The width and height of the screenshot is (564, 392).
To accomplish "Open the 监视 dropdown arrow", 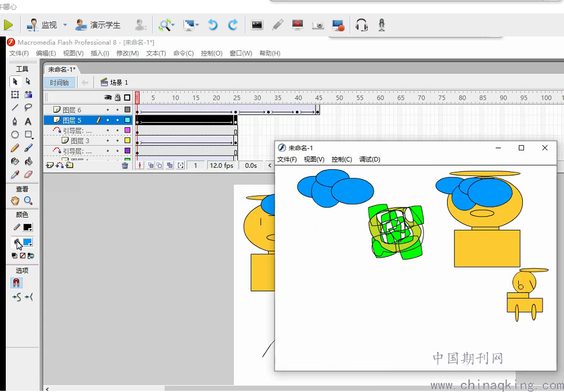I will [65, 25].
